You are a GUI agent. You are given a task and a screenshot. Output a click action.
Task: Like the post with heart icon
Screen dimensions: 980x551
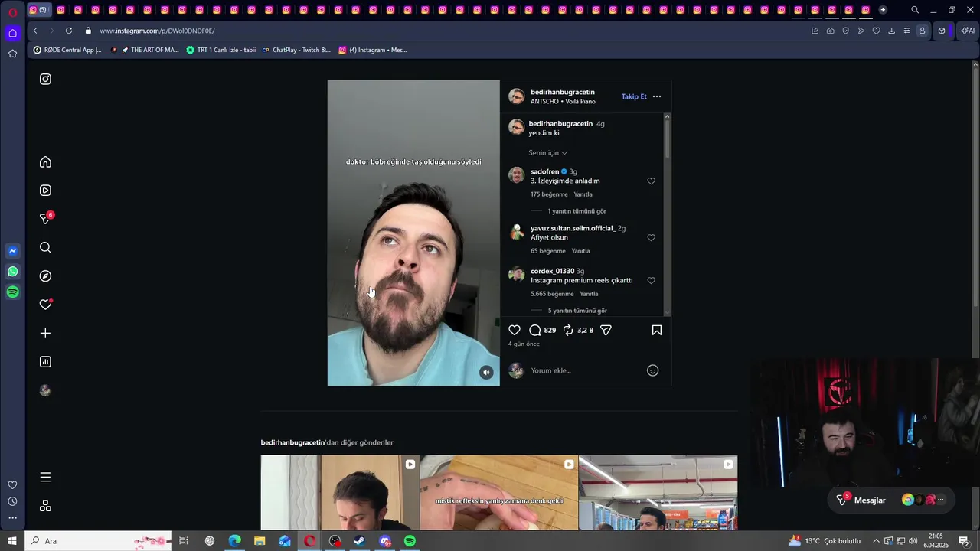[514, 330]
